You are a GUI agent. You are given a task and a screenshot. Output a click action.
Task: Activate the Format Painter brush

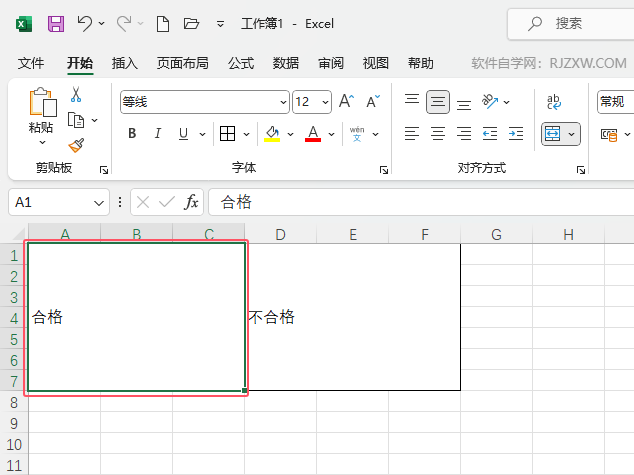[x=76, y=146]
